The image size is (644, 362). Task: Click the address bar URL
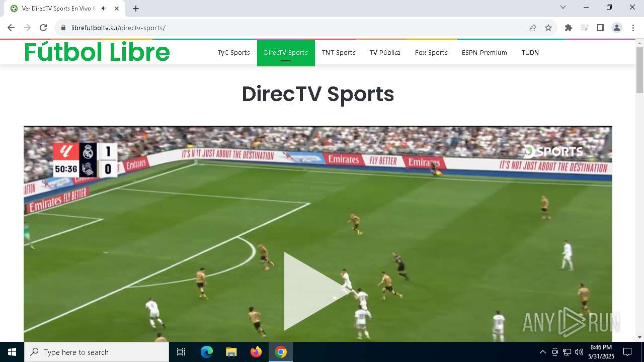(118, 28)
